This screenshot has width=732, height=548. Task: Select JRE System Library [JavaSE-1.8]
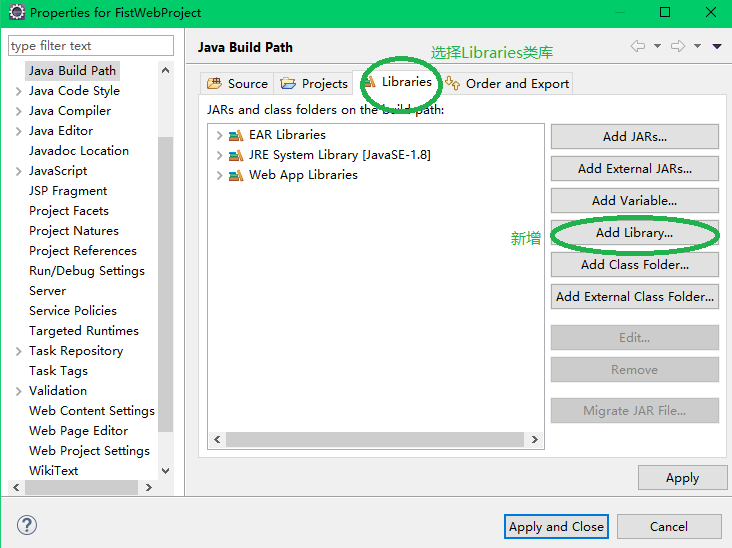pyautogui.click(x=340, y=155)
